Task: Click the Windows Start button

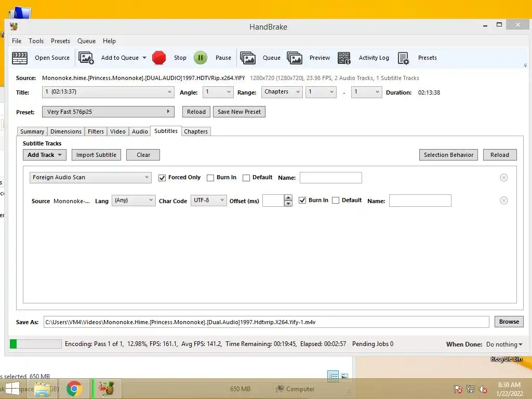Action: click(x=12, y=389)
